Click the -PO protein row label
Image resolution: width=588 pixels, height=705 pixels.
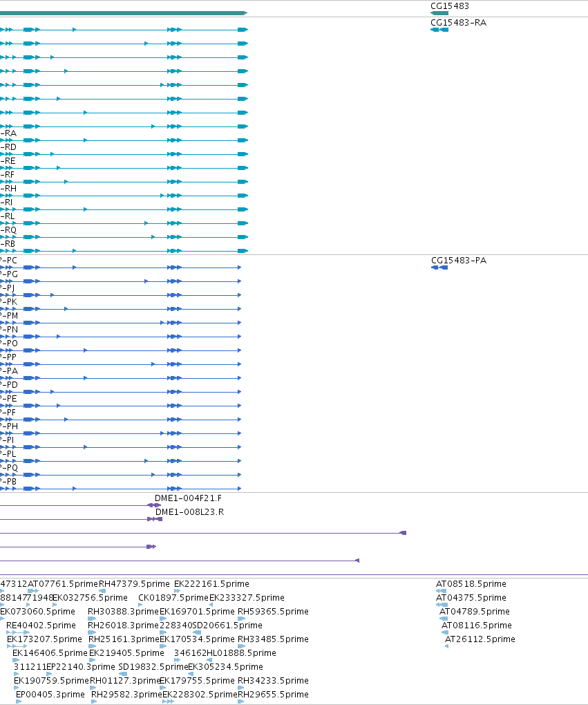click(x=9, y=344)
